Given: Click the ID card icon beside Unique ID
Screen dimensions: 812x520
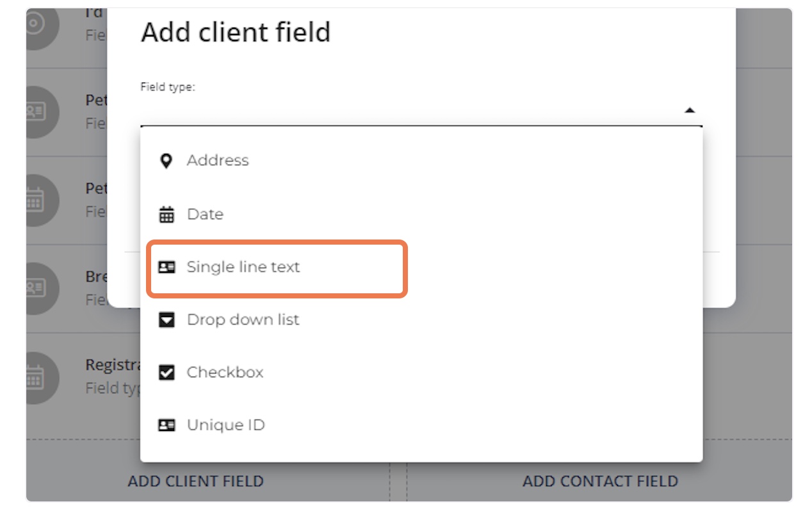Looking at the screenshot, I should tap(167, 425).
